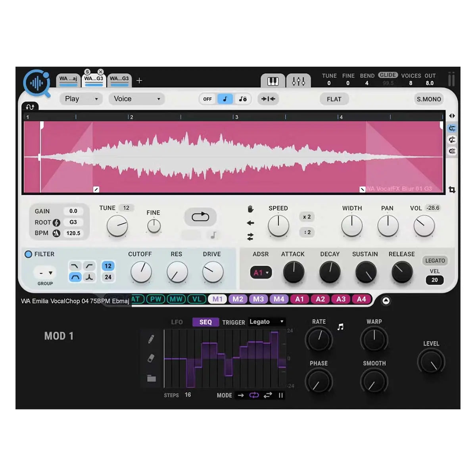476x476 pixels.
Task: Select the SEQ tab in the mod section
Action: click(205, 322)
